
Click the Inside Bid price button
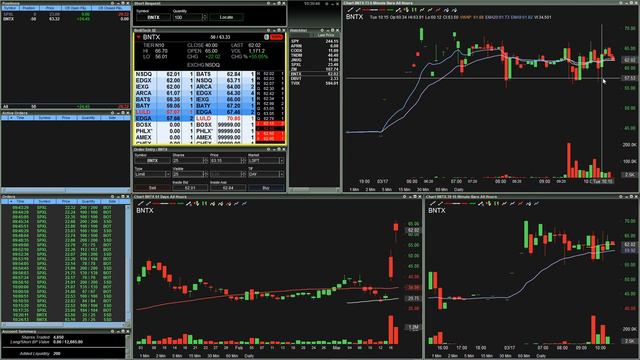point(190,188)
